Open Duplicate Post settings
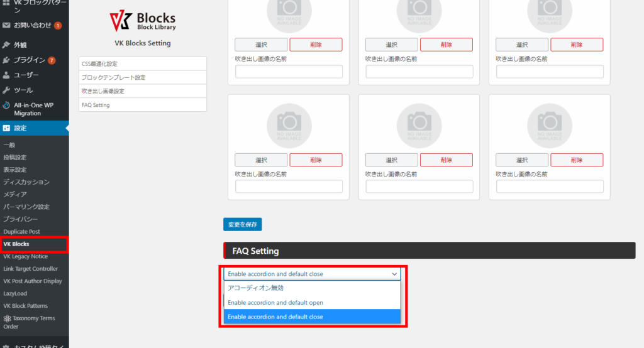The width and height of the screenshot is (644, 348). coord(22,231)
